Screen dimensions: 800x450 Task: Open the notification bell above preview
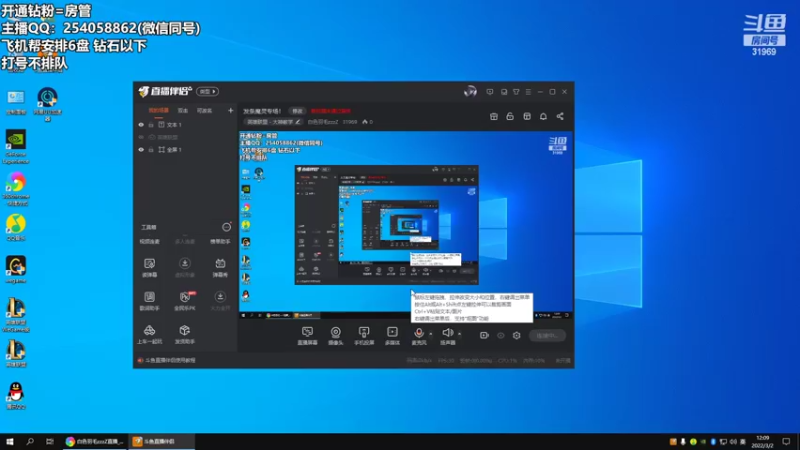[543, 116]
